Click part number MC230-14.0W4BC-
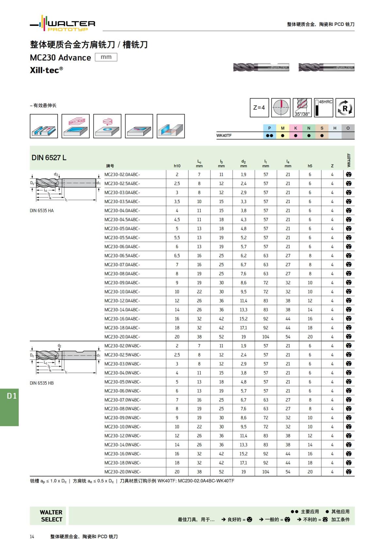392x555 pixels. coord(123,445)
